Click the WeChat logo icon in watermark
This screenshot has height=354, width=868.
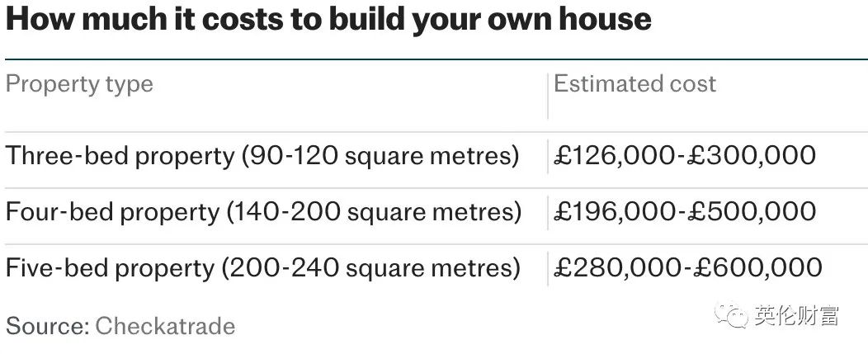(731, 316)
